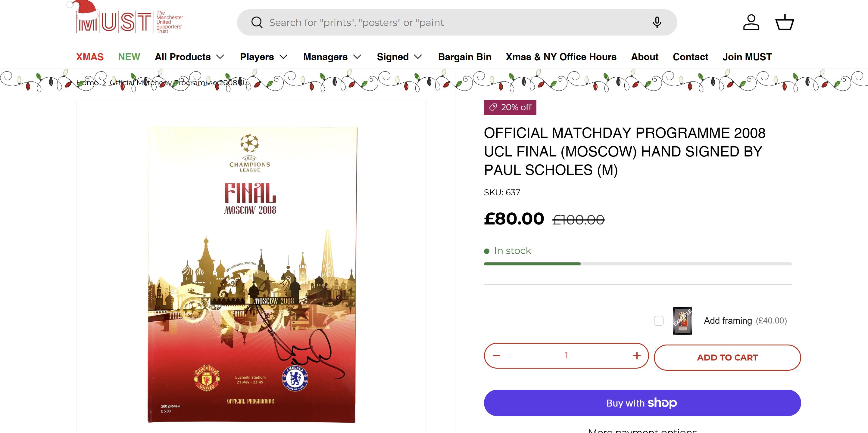Activate voice search microphone icon
868x433 pixels.
coord(657,23)
